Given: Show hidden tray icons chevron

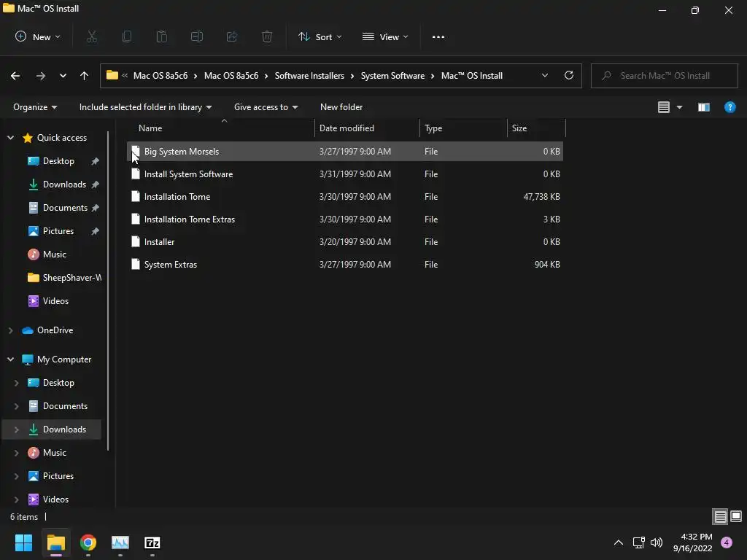Looking at the screenshot, I should 619,542.
